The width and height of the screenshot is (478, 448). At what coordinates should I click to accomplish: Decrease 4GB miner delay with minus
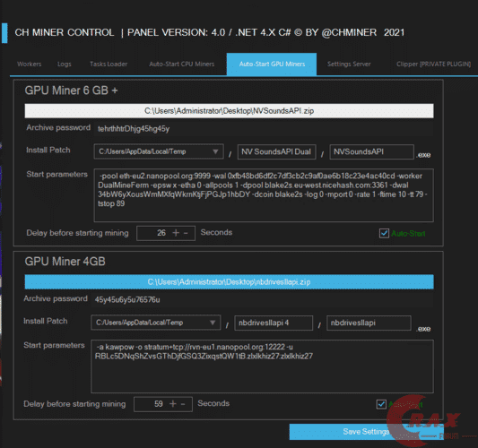click(x=183, y=404)
